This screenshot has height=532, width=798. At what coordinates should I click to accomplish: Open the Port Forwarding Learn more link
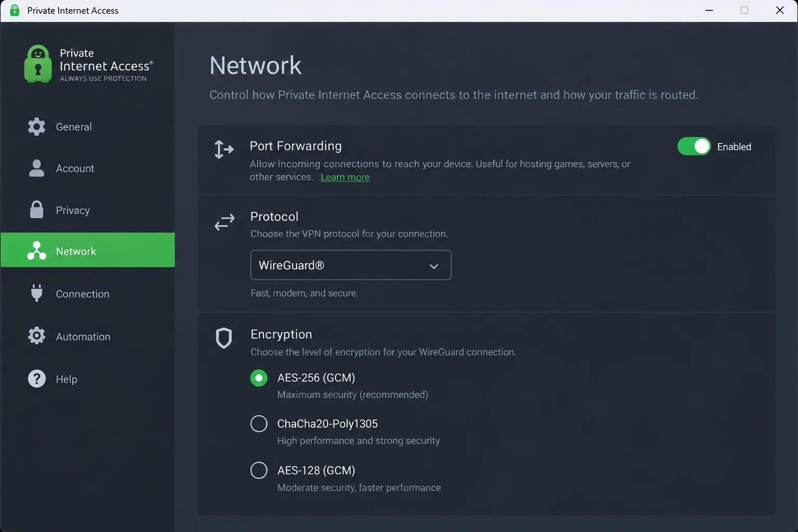tap(345, 177)
